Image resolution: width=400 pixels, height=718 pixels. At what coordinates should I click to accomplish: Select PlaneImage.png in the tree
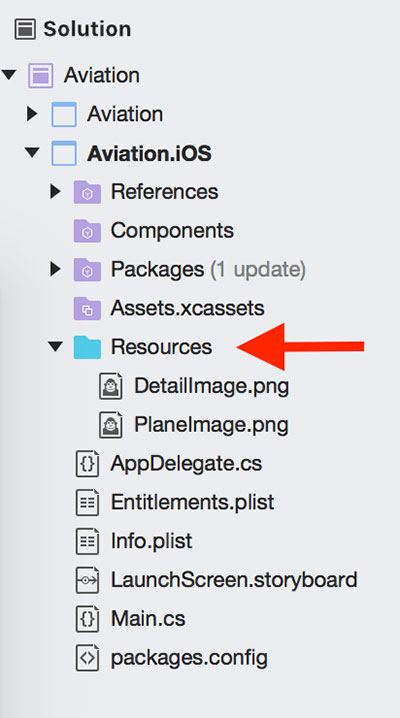pyautogui.click(x=211, y=425)
